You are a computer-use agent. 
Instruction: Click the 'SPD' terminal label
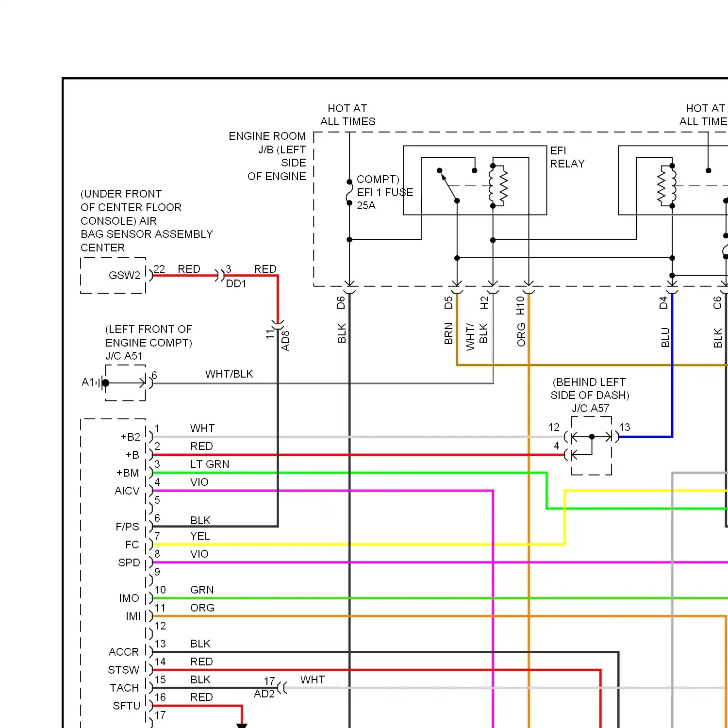click(x=129, y=563)
